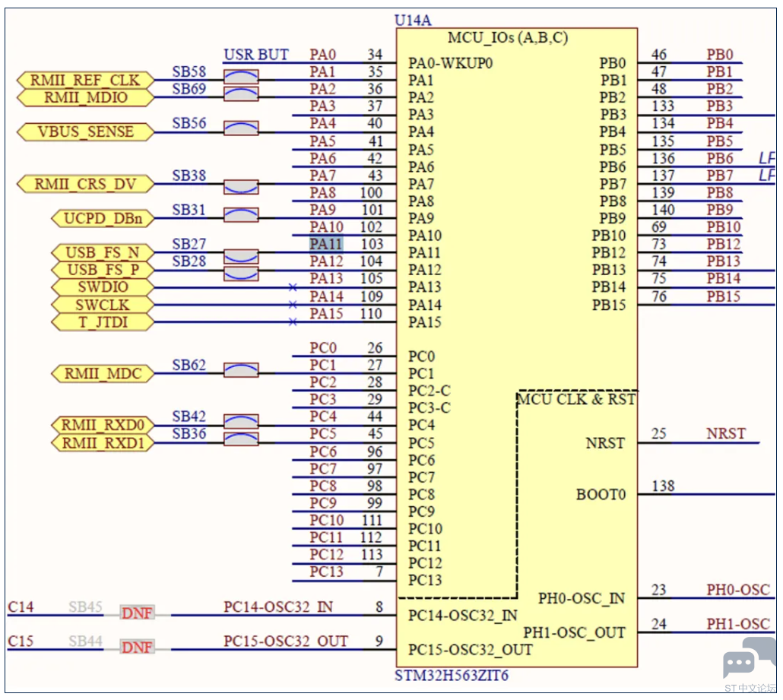Click the PH1-OSC_OUT pin name
This screenshot has height=700, width=783.
(574, 632)
